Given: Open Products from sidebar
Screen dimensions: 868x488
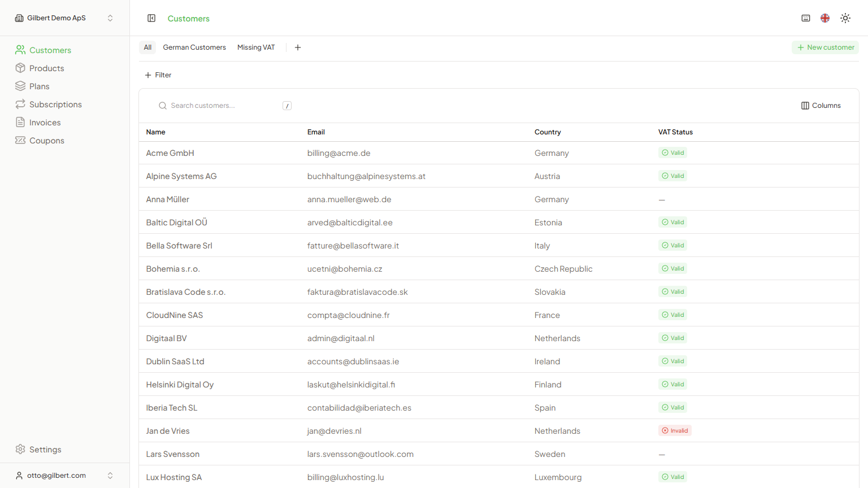Looking at the screenshot, I should (46, 68).
